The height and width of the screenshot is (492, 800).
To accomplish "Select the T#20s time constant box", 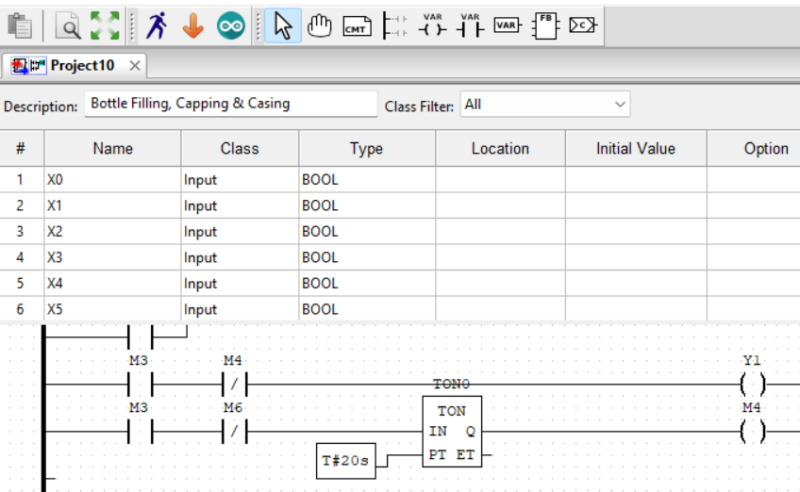I will (346, 461).
